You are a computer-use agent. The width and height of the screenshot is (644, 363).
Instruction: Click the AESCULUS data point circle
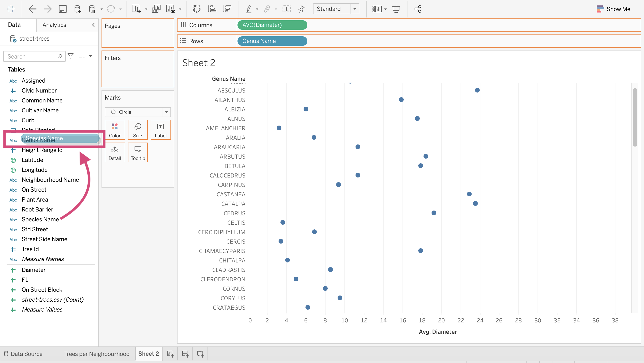(x=477, y=90)
